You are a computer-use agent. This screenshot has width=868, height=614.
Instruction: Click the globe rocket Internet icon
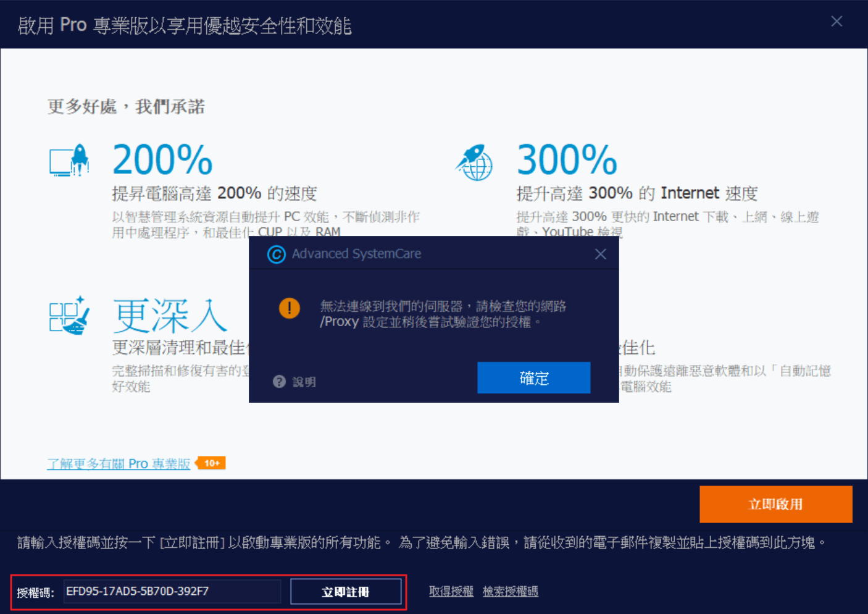coord(474,162)
